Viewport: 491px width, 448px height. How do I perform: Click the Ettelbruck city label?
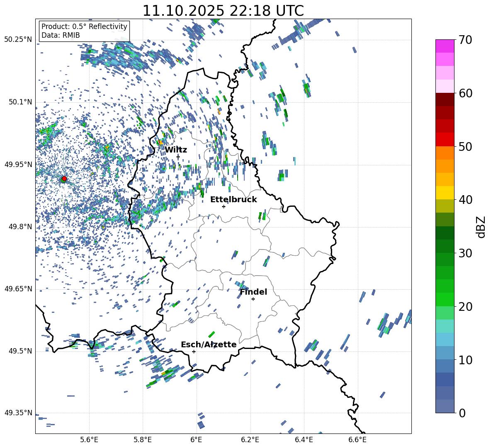tap(233, 200)
